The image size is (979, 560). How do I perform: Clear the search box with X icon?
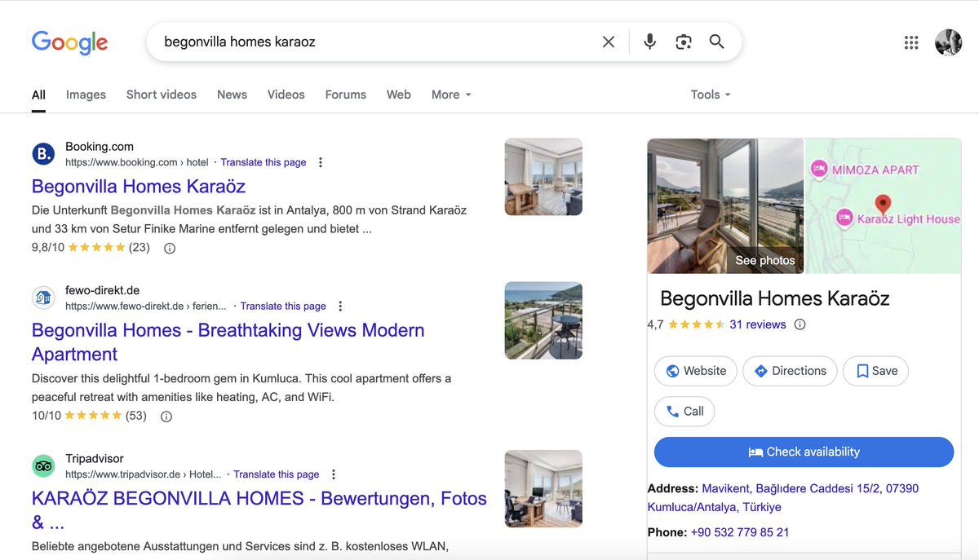(x=609, y=42)
